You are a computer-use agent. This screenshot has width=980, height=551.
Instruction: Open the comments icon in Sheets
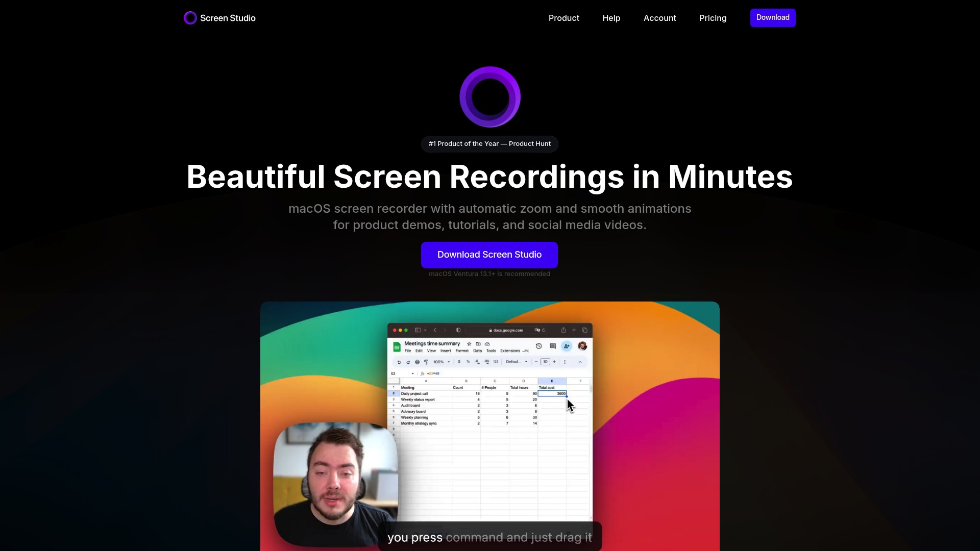click(x=553, y=346)
